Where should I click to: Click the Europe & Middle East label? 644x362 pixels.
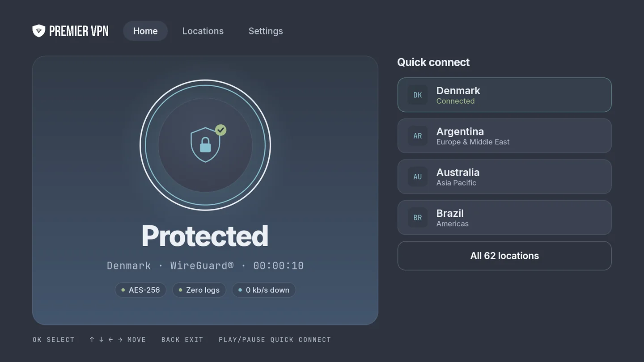click(x=473, y=142)
